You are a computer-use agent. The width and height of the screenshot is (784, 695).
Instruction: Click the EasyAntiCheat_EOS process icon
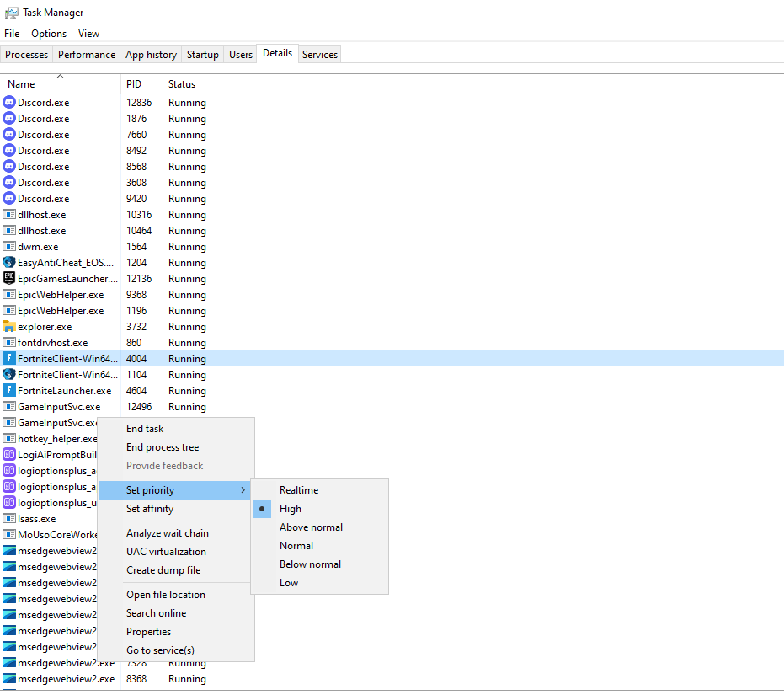[x=9, y=263]
